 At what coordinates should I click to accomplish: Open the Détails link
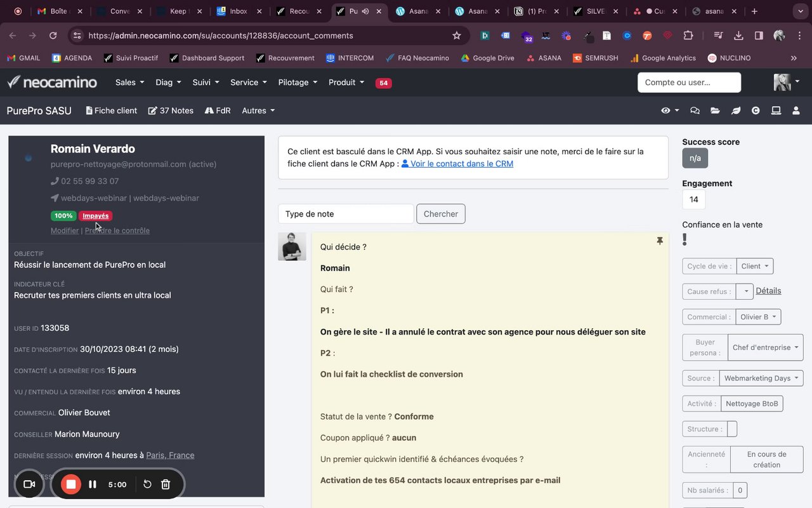(768, 291)
